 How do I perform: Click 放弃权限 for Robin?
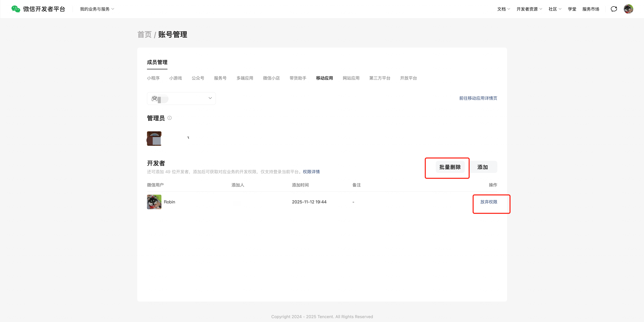click(488, 202)
